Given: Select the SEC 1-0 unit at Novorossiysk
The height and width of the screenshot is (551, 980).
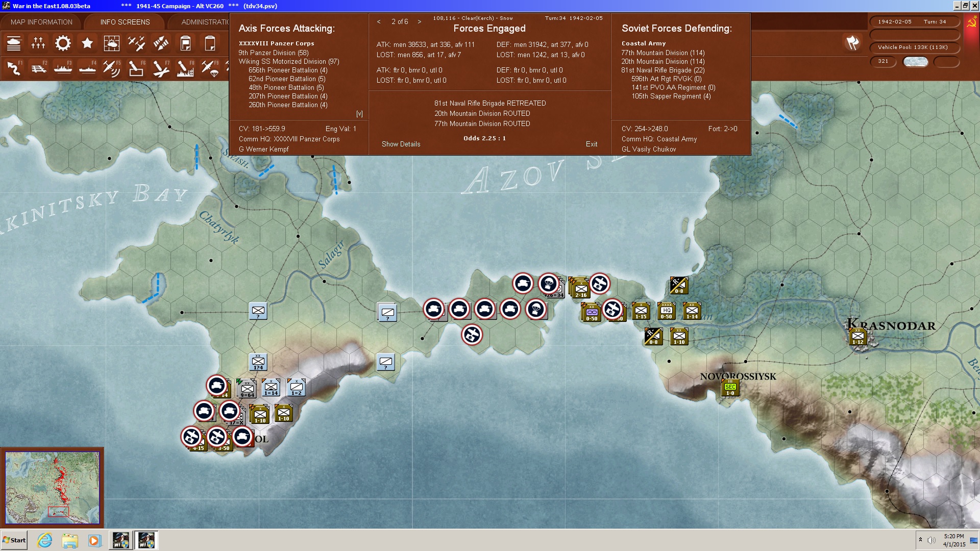Looking at the screenshot, I should pos(730,388).
